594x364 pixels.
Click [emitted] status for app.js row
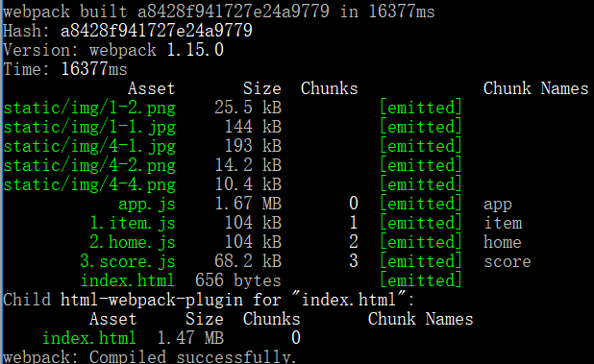tap(421, 204)
